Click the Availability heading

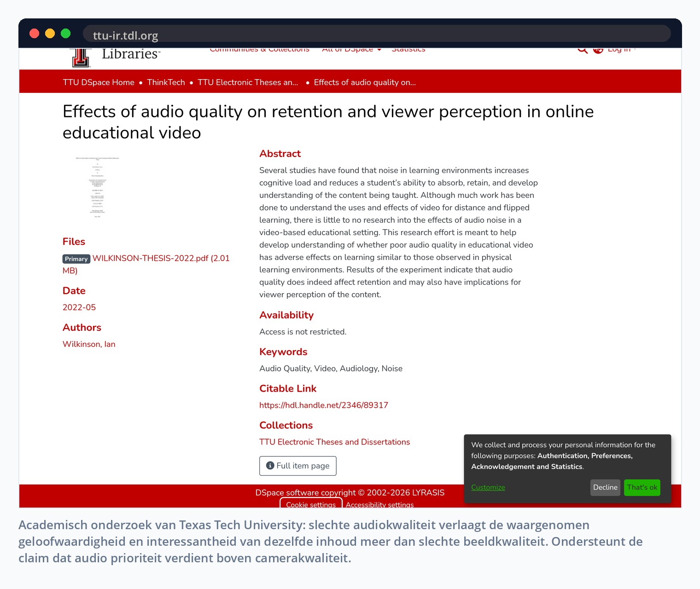(286, 315)
